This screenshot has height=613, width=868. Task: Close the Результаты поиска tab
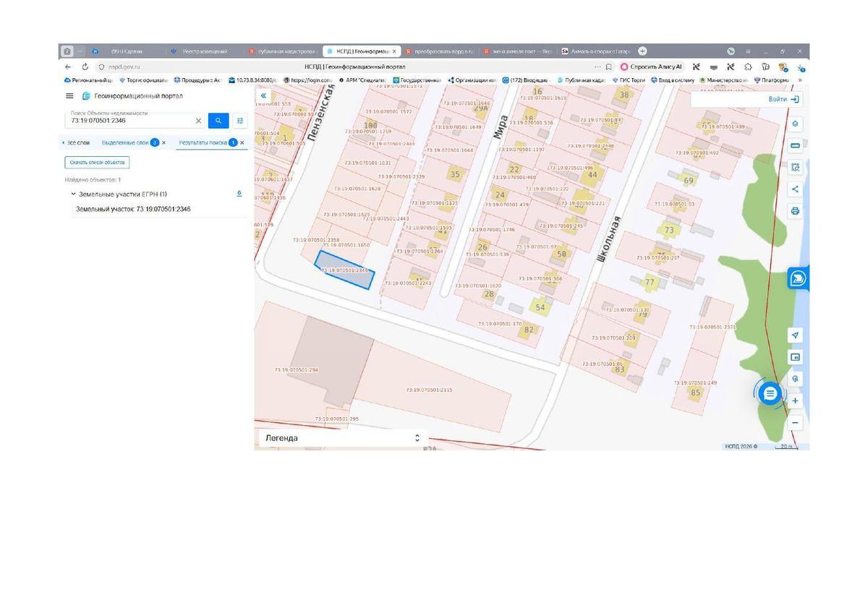click(x=242, y=142)
